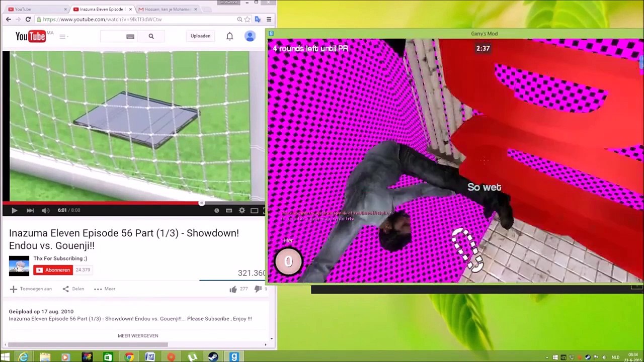
Task: Close the Gmail tab
Action: click(195, 9)
